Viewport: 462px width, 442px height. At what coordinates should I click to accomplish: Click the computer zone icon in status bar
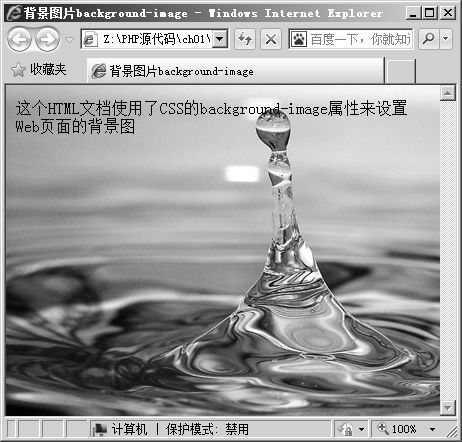point(100,429)
